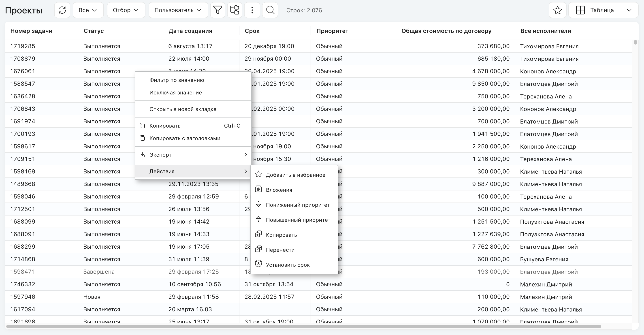Viewport: 644px width, 335px height.
Task: Expand the Действия submenu arrow
Action: [x=246, y=171]
